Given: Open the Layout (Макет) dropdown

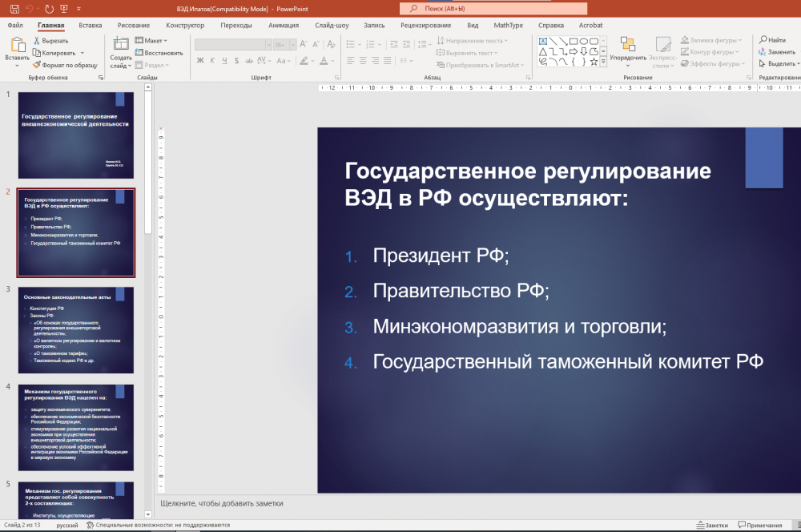Looking at the screenshot, I should [x=152, y=40].
